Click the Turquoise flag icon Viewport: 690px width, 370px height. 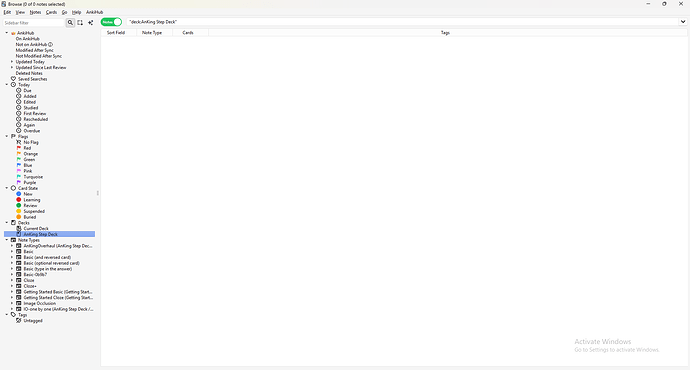[18, 176]
